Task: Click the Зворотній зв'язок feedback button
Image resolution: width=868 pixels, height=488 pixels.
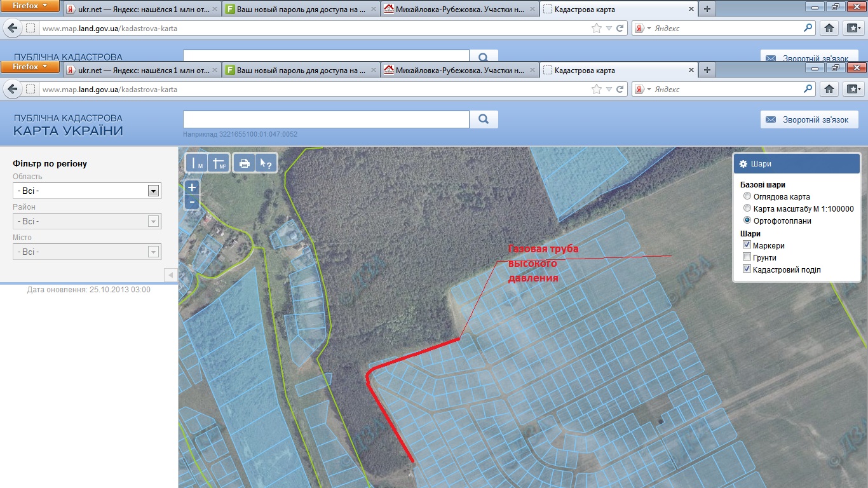Action: coord(809,119)
